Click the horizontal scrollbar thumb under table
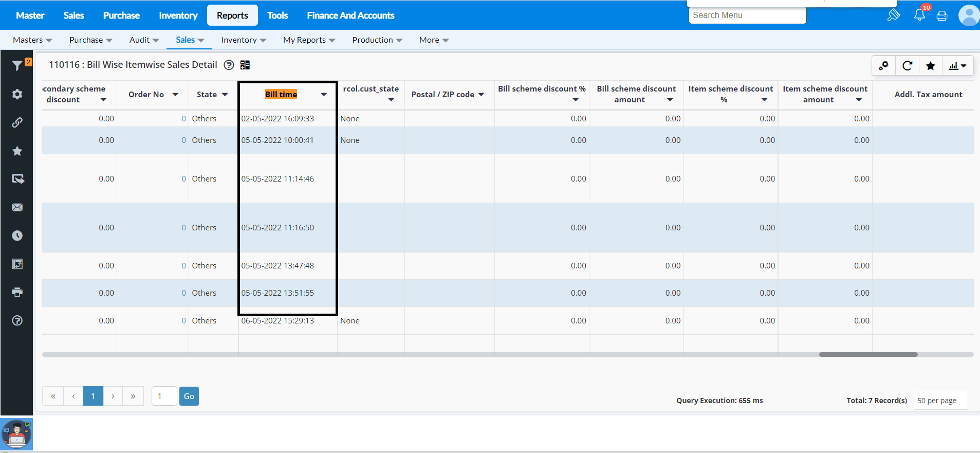Viewport: 980px width, 453px height. click(x=868, y=354)
